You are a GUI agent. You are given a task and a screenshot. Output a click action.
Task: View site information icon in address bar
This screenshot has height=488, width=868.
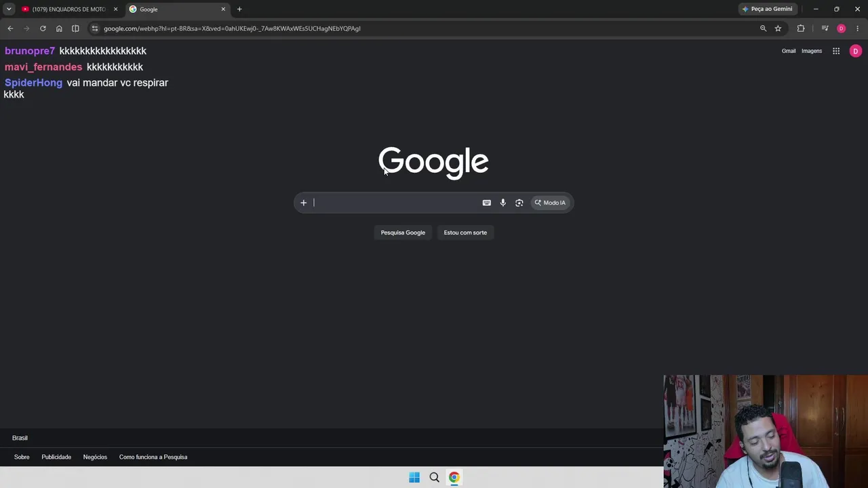click(95, 28)
